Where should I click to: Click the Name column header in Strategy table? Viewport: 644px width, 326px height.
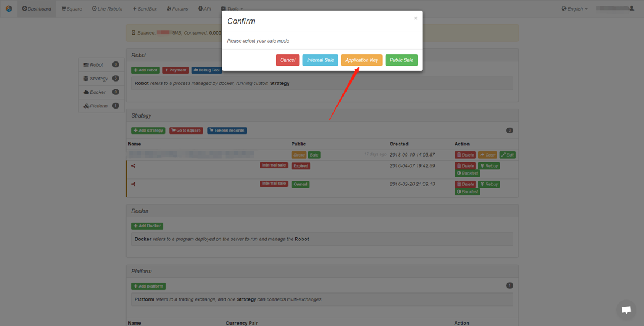click(134, 144)
